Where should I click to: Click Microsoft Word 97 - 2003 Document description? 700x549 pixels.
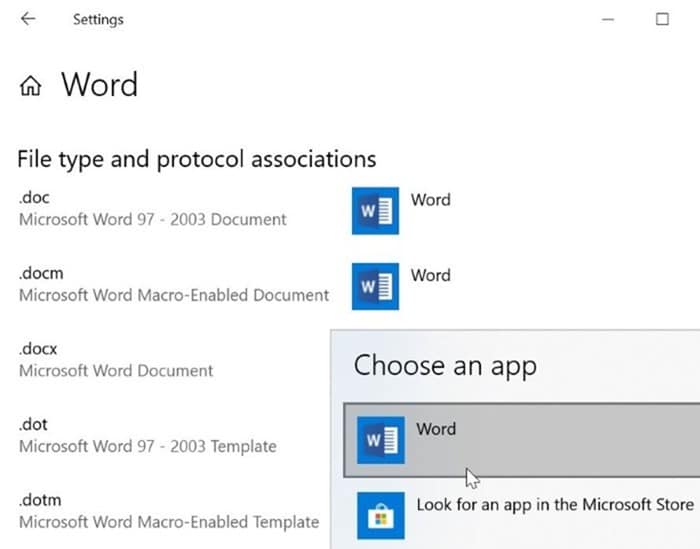pyautogui.click(x=153, y=220)
